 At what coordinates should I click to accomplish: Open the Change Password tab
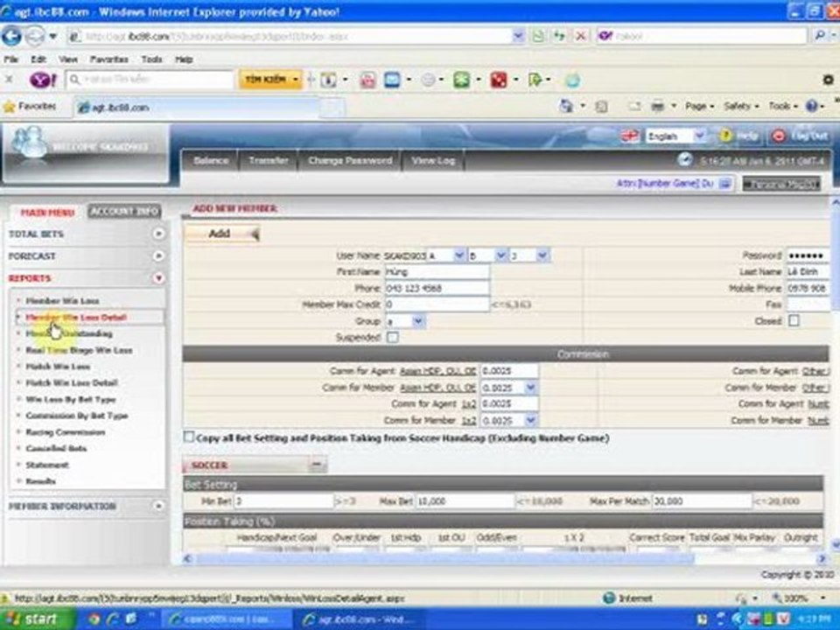[x=350, y=160]
